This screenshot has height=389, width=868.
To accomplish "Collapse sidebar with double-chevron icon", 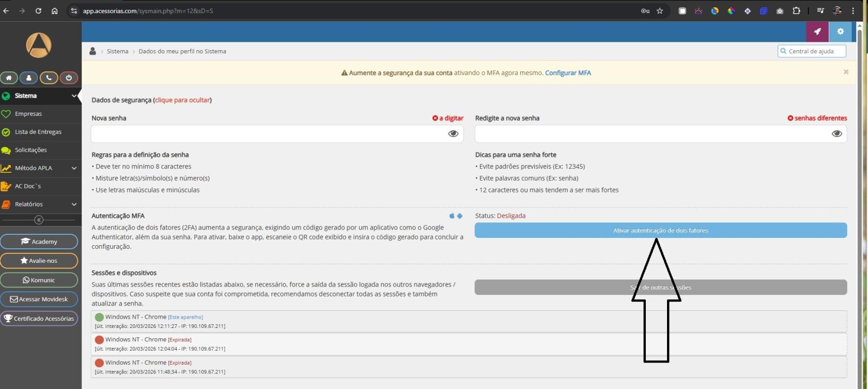I will [39, 220].
